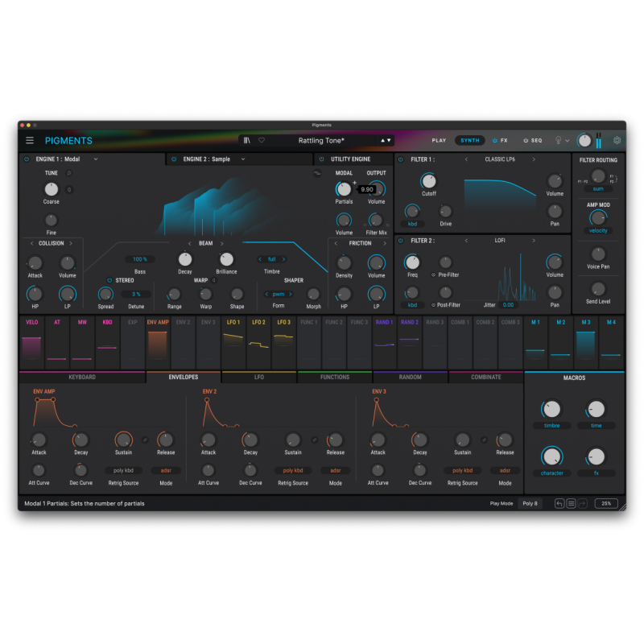Click the Poly 8 play mode button
Image resolution: width=644 pixels, height=644 pixels.
pos(530,502)
